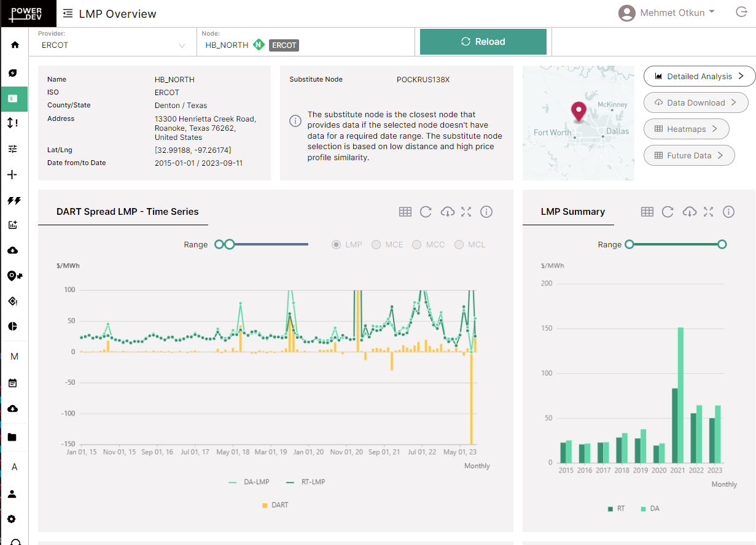Select the LMP radio option
The width and height of the screenshot is (756, 545).
point(337,244)
